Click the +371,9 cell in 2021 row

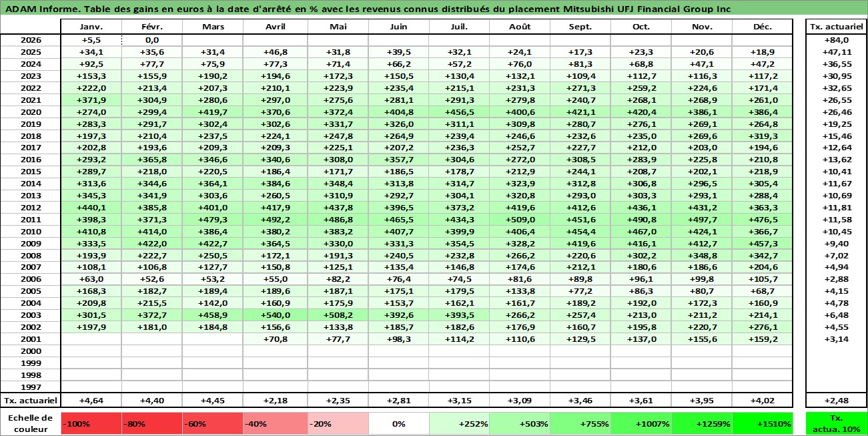[91, 99]
